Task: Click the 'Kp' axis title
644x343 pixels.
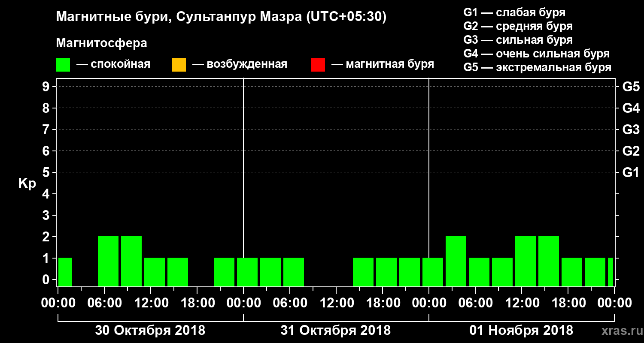Action: pyautogui.click(x=27, y=183)
